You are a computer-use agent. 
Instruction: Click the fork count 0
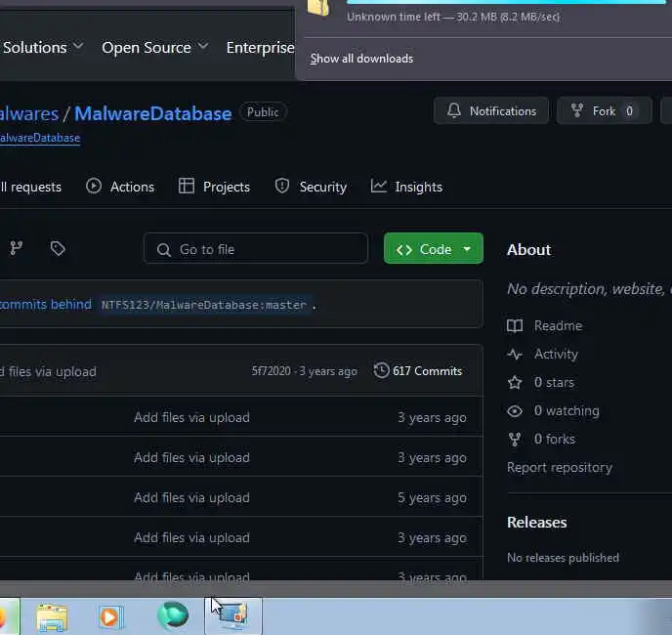coord(629,111)
